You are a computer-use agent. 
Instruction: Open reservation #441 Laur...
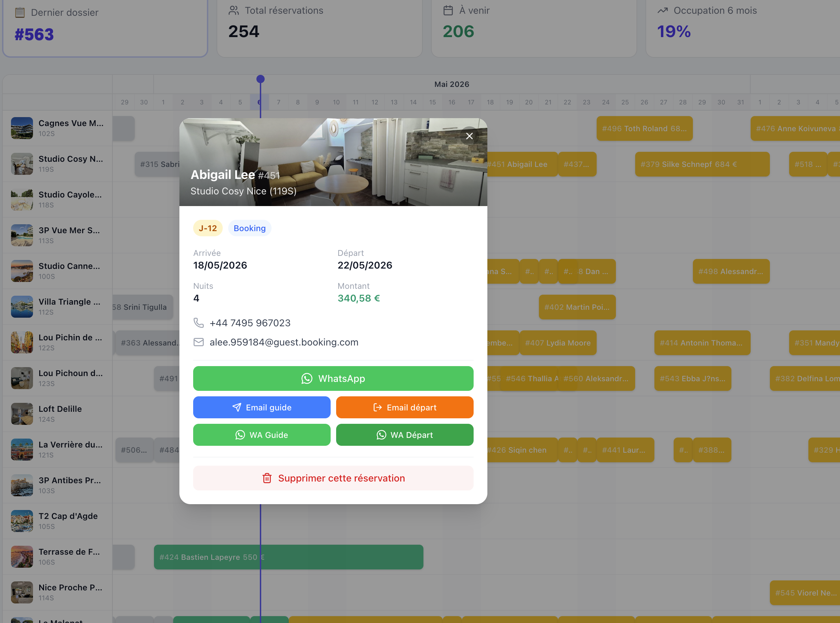[x=625, y=450]
